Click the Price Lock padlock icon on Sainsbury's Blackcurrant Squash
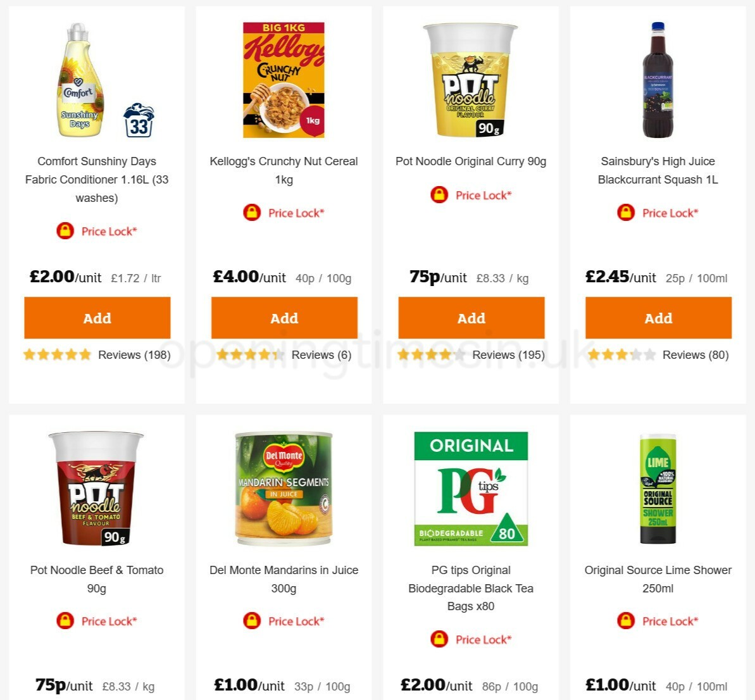Screen dimensions: 755x700 point(625,213)
